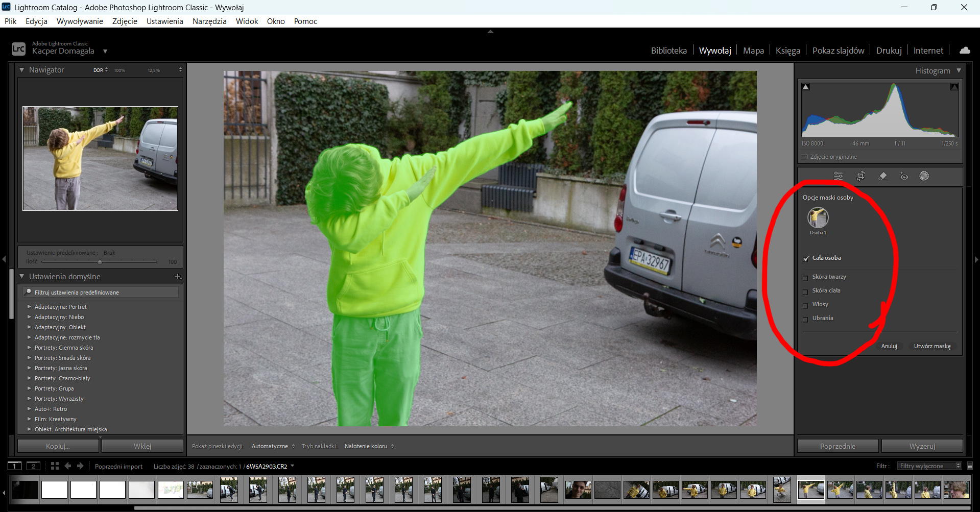Click the cloud sync status icon
The width and height of the screenshot is (980, 512).
click(965, 50)
